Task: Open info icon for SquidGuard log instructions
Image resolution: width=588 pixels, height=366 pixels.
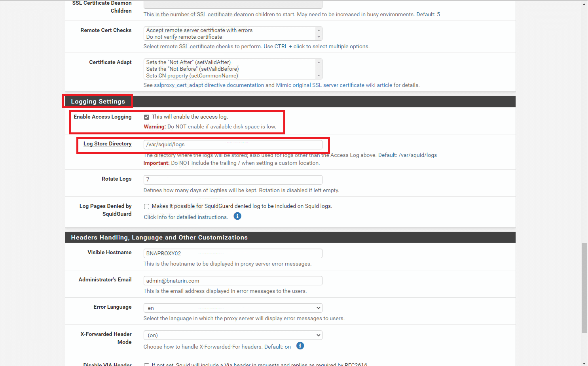Action: pyautogui.click(x=237, y=216)
